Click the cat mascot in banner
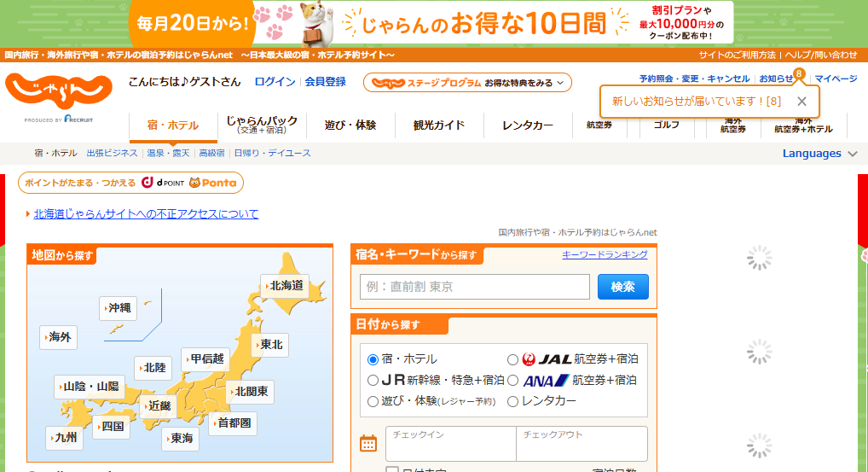Screen dimensions: 868x472 316,23
